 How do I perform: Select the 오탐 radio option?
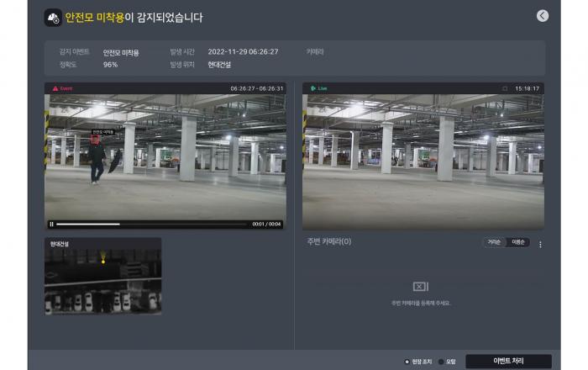pos(441,362)
